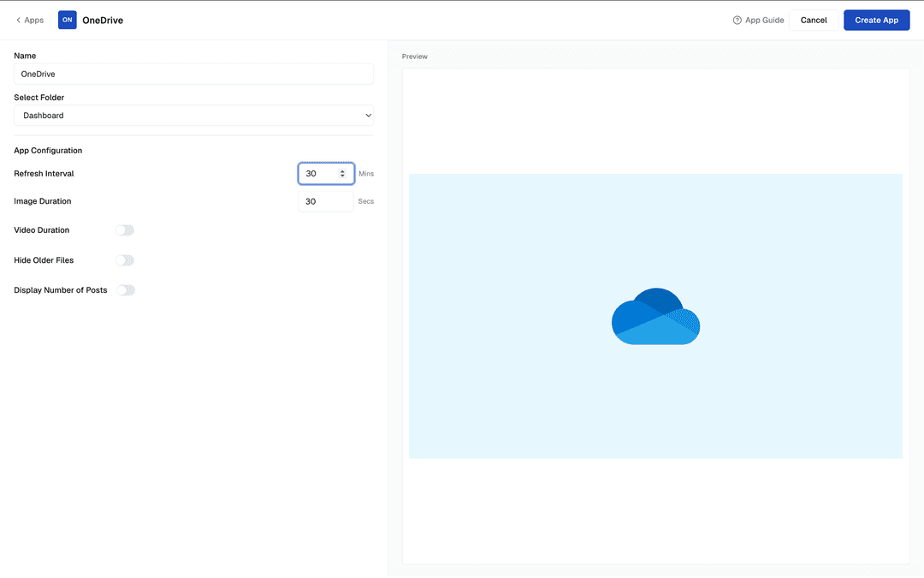Cancel app creation
The image size is (924, 578).
click(x=814, y=20)
